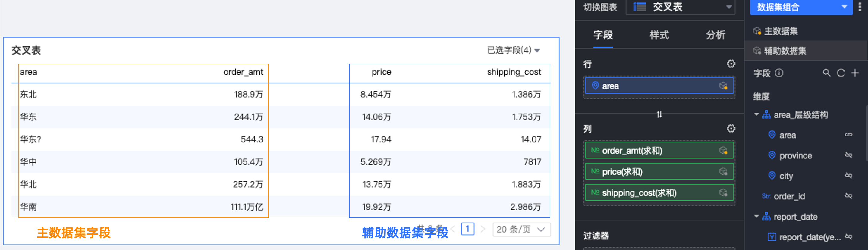Select the shipping_cost(求和) column pill
This screenshot has height=250, width=868.
coord(659,193)
